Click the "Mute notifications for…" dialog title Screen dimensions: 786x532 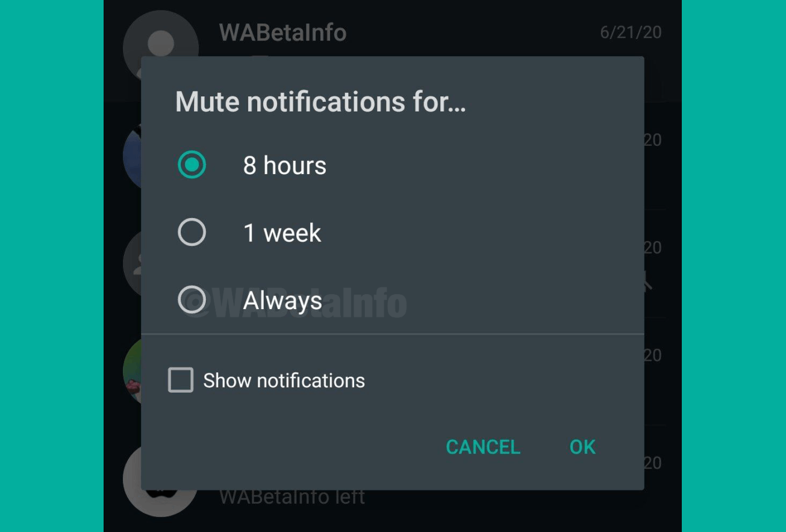point(320,102)
